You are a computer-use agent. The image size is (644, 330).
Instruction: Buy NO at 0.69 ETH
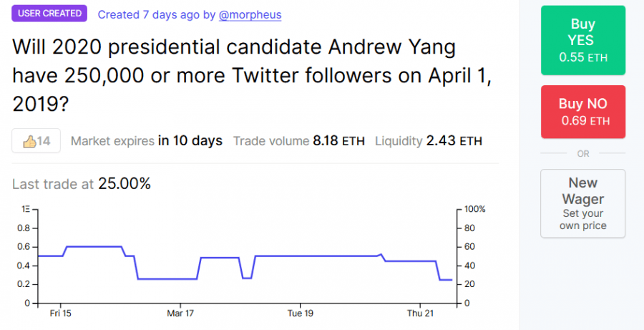pyautogui.click(x=582, y=112)
